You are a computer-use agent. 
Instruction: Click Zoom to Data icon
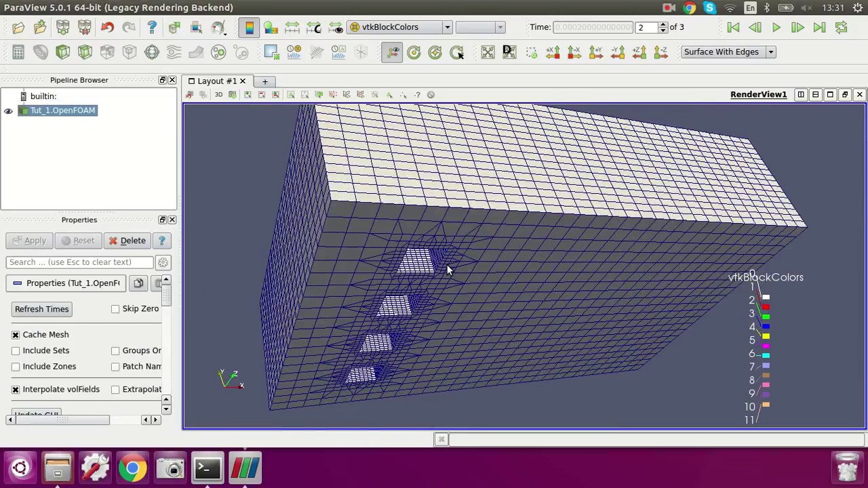[x=509, y=52]
